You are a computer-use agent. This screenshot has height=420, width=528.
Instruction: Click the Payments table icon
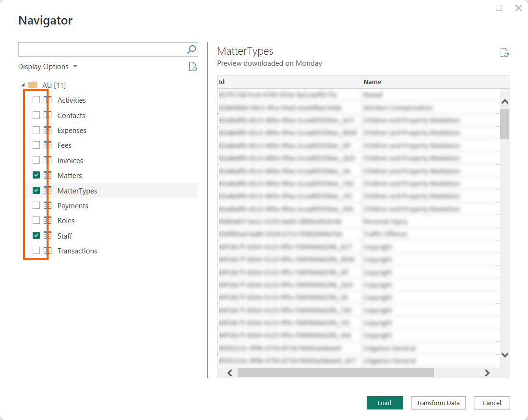click(x=48, y=205)
